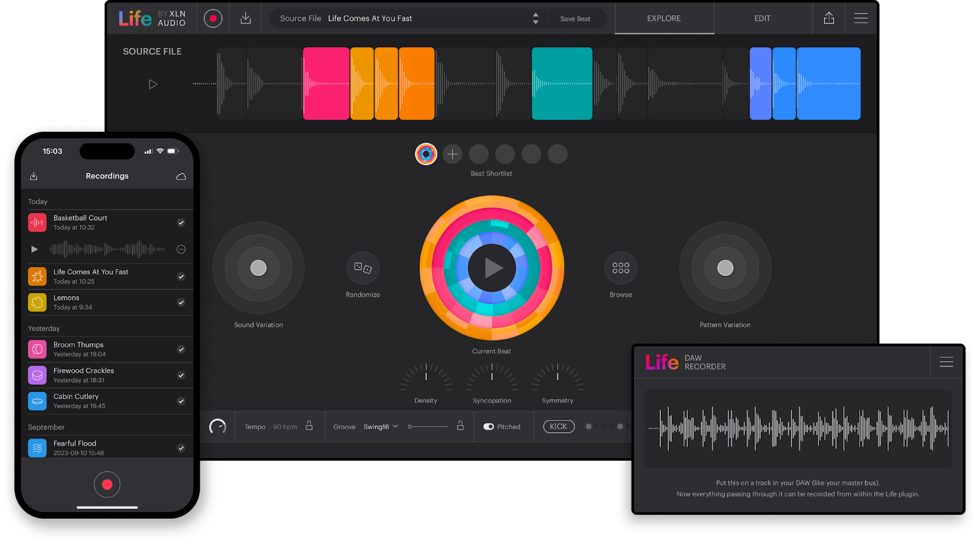Image resolution: width=980 pixels, height=545 pixels.
Task: Click the 90 bpm tempo value
Action: pyautogui.click(x=285, y=427)
